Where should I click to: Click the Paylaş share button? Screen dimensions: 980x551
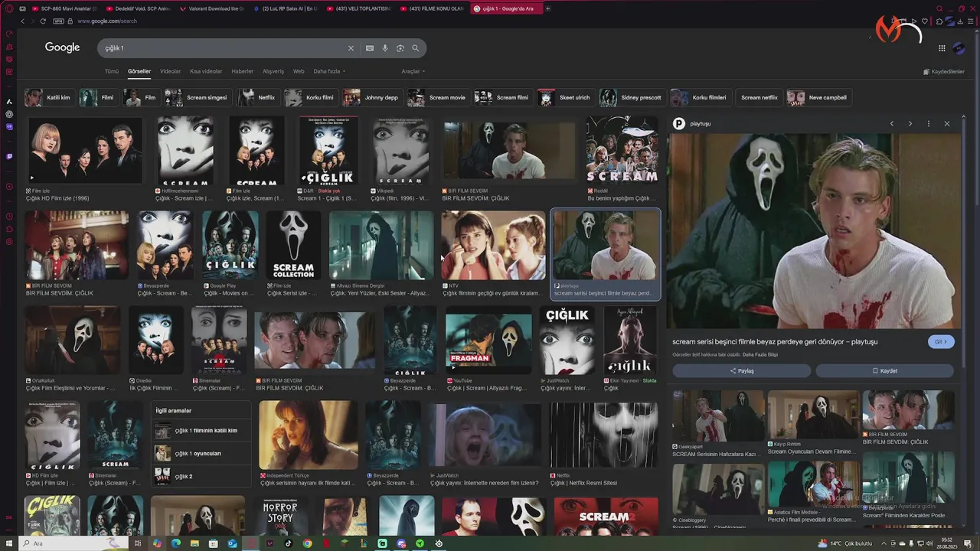pos(741,371)
